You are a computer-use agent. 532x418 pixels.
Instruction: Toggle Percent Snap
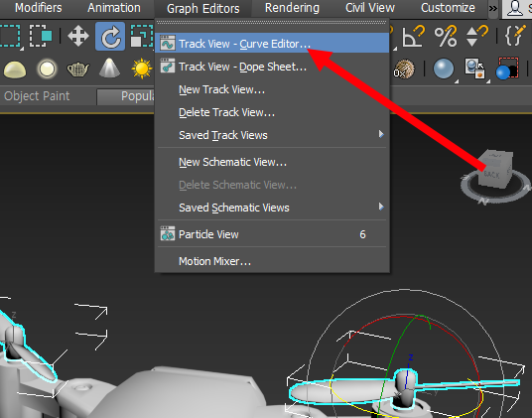pyautogui.click(x=446, y=36)
